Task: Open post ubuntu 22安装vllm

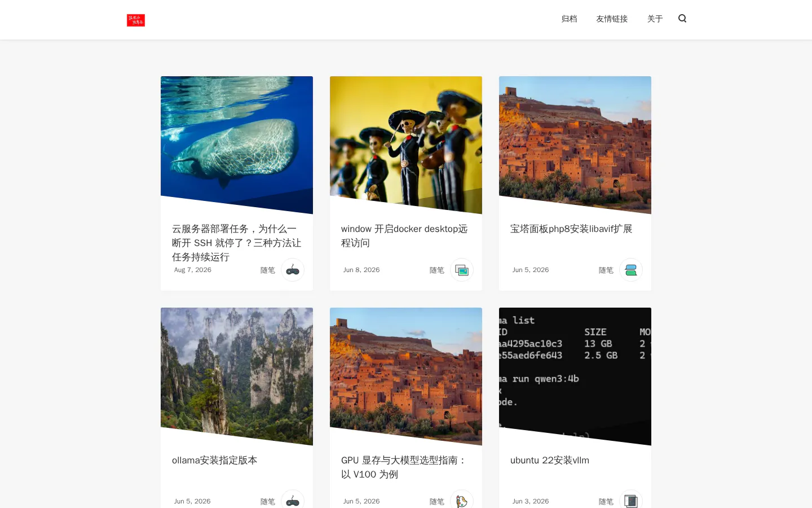Action: pyautogui.click(x=550, y=460)
